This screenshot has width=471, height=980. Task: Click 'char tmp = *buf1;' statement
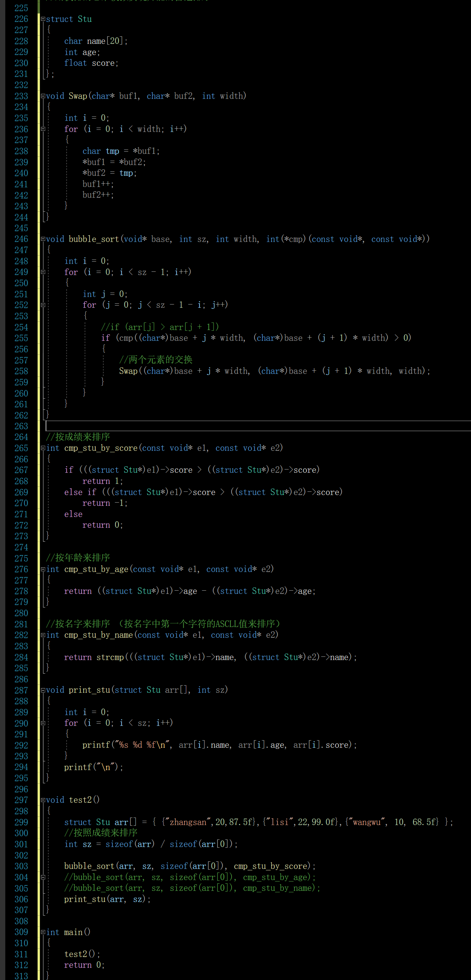pyautogui.click(x=121, y=151)
